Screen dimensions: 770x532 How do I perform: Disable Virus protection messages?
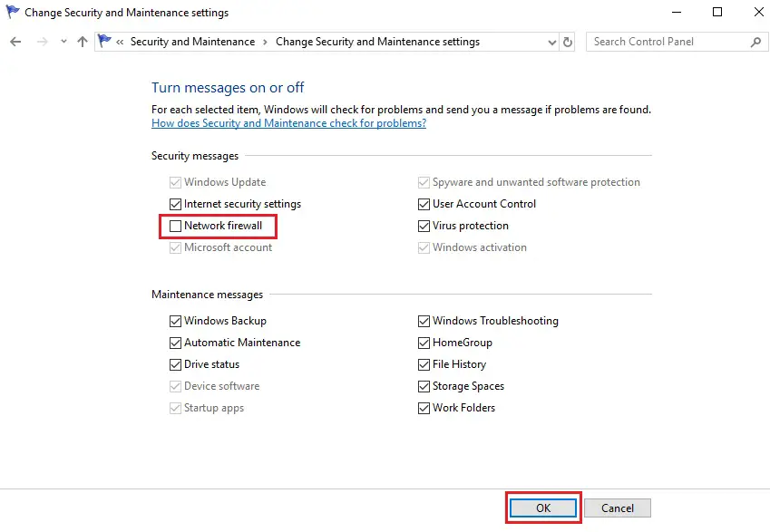click(x=424, y=226)
